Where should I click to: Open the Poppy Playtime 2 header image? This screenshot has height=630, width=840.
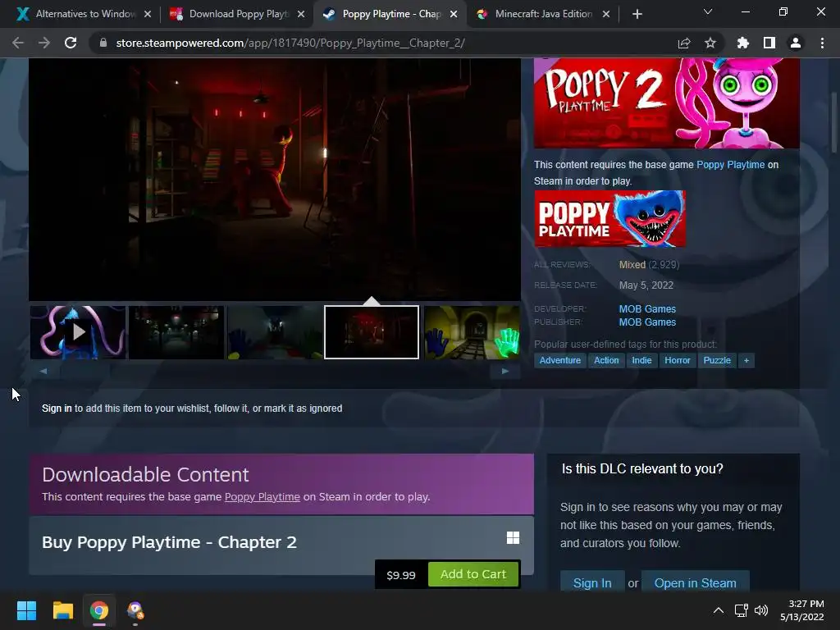(x=666, y=103)
